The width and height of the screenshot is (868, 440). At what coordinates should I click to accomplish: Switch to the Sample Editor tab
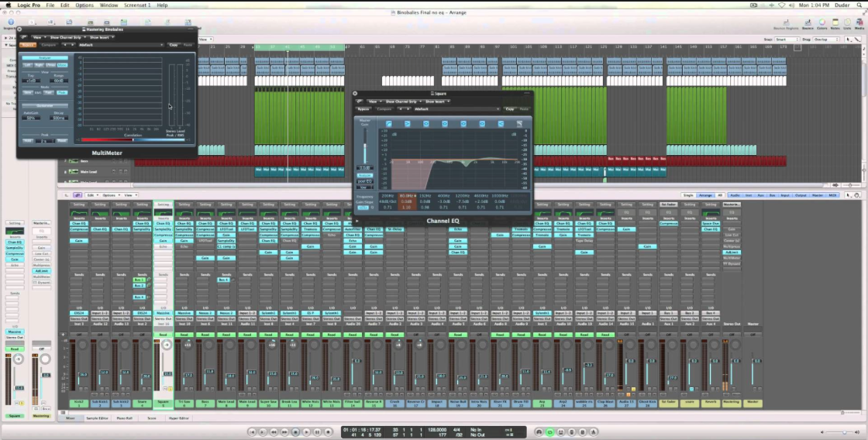click(x=97, y=418)
